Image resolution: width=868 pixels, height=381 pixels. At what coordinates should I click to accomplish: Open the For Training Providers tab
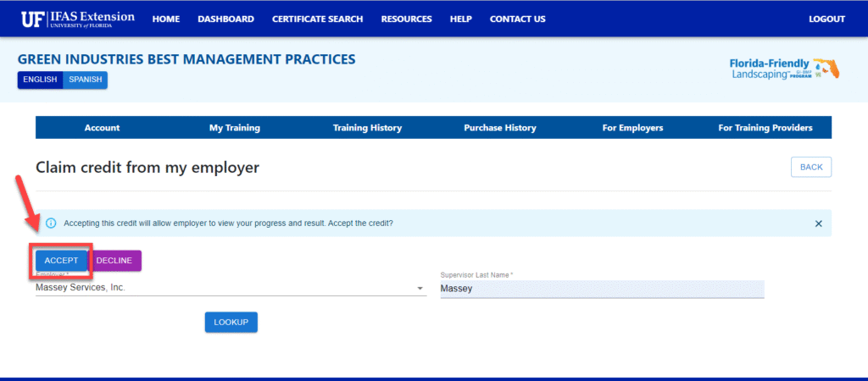[765, 128]
